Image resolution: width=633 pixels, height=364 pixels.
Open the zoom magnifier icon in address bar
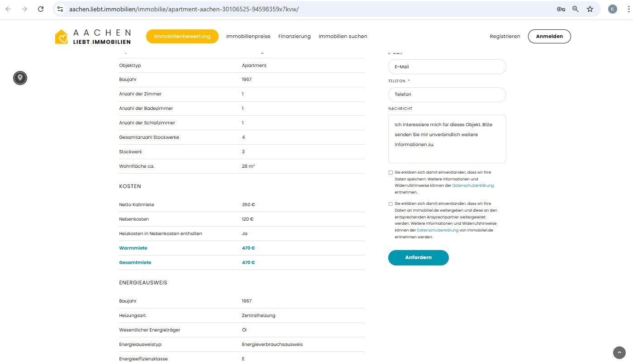tap(576, 9)
